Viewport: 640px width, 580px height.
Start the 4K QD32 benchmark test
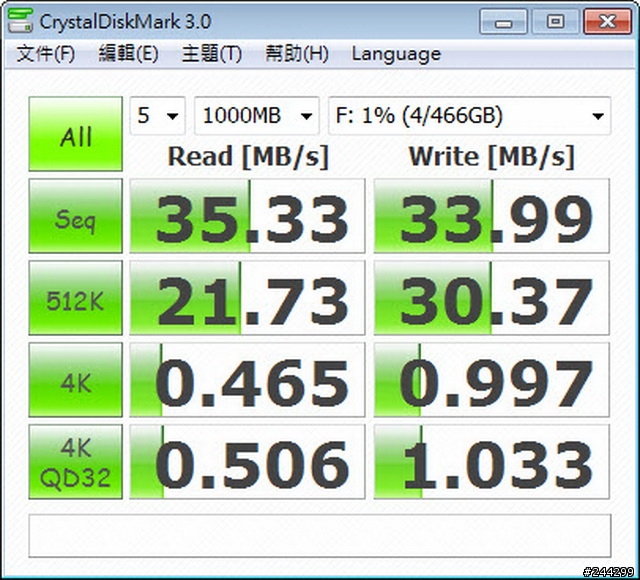coord(76,462)
